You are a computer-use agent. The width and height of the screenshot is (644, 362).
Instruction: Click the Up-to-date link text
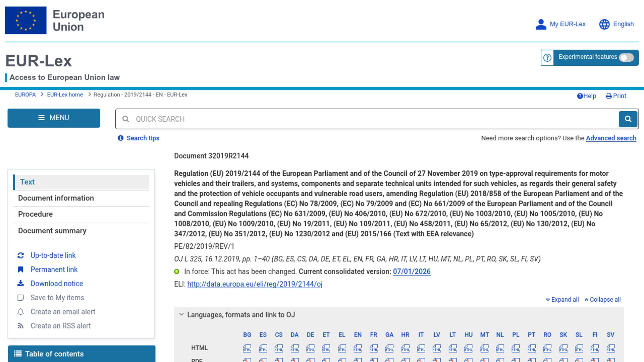[53, 255]
